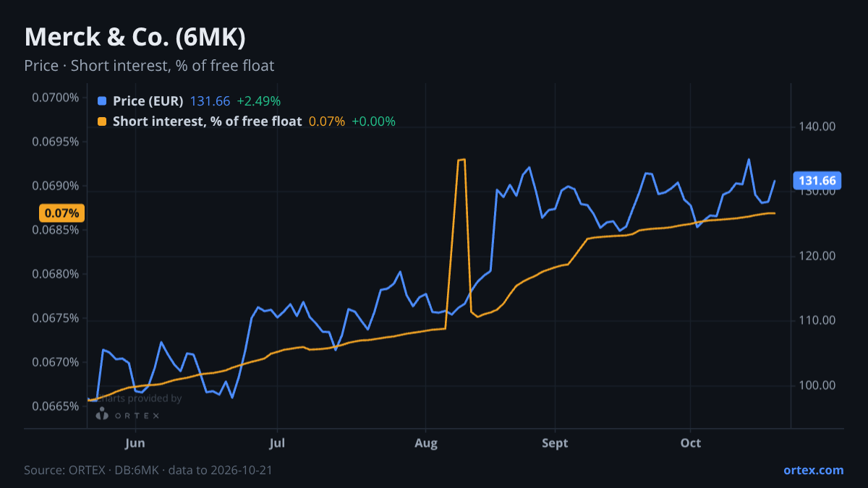Click the short interest spike peak in August

point(461,160)
